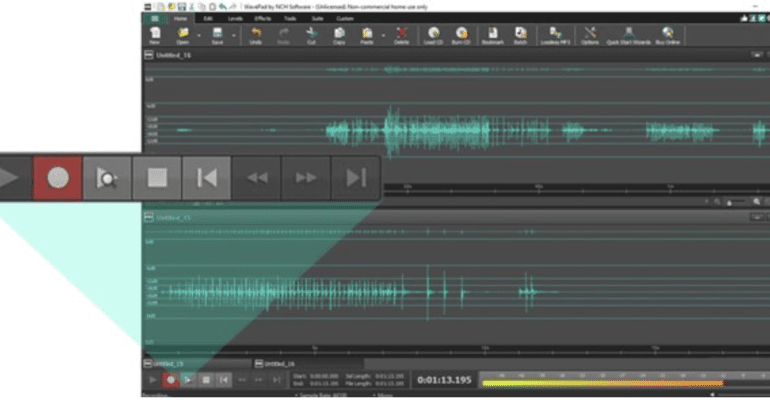
Task: Click Go to Start in the bottom transport bar
Action: pyautogui.click(x=224, y=380)
